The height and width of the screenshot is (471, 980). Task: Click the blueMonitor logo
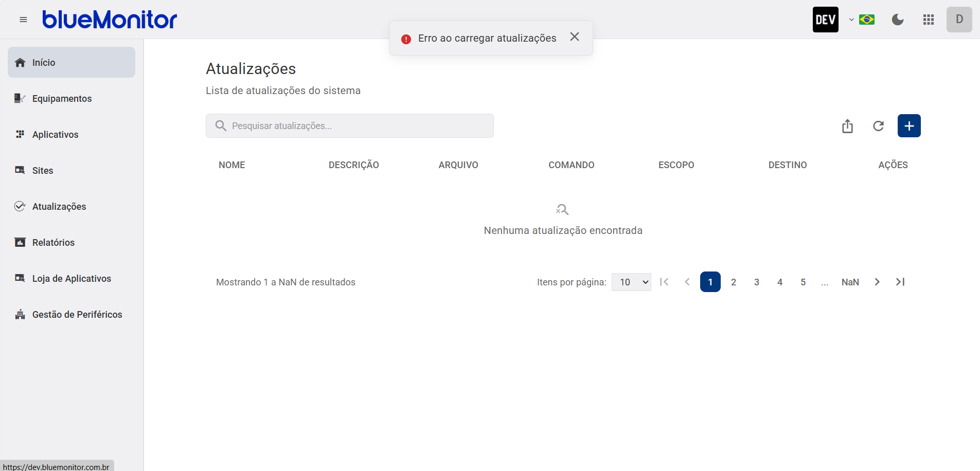pyautogui.click(x=110, y=20)
